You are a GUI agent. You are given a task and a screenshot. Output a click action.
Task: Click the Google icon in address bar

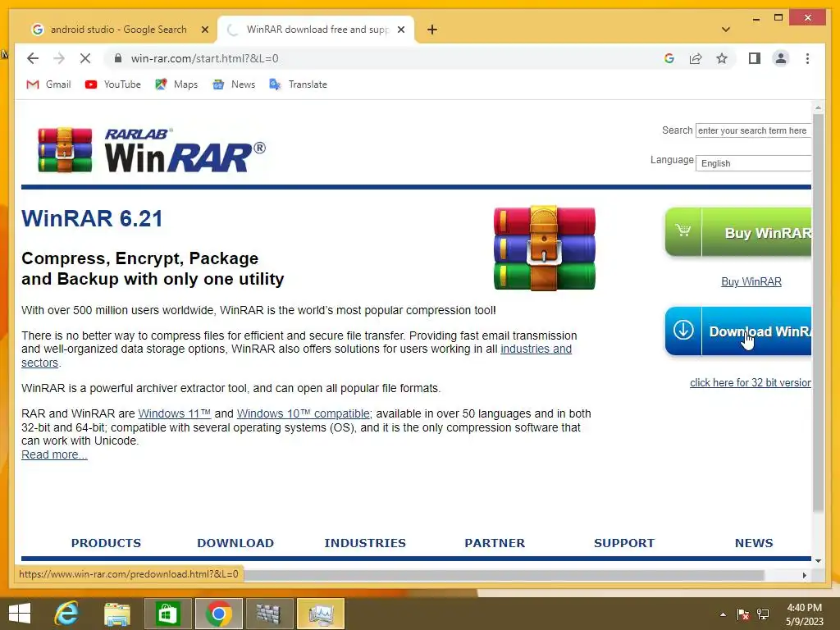pyautogui.click(x=669, y=58)
